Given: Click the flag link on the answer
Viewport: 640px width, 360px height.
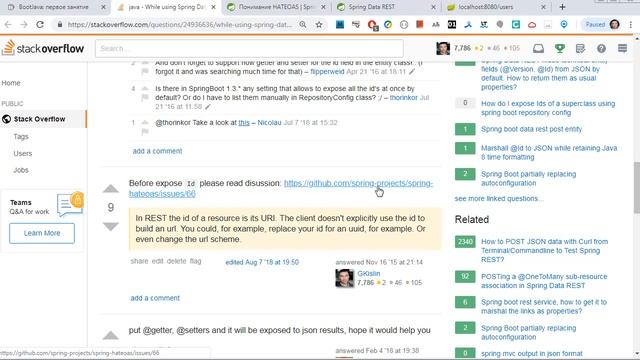Looking at the screenshot, I should coord(196,261).
